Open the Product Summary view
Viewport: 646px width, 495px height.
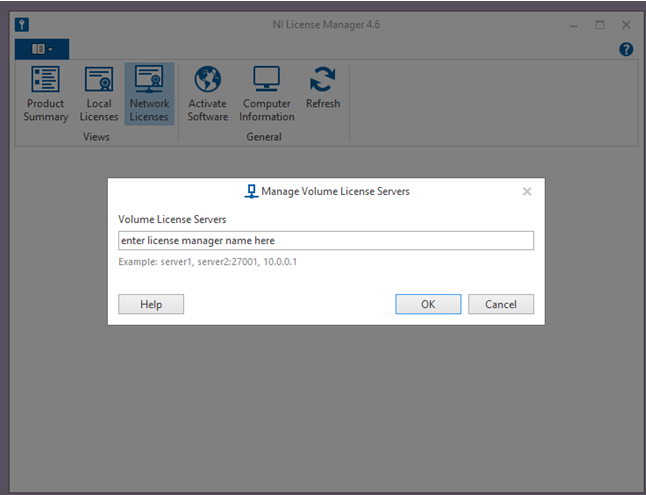point(45,94)
